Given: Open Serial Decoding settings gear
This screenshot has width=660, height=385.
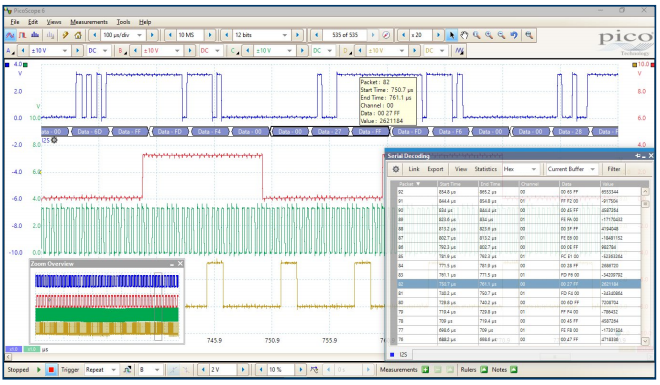Looking at the screenshot, I should tap(396, 169).
